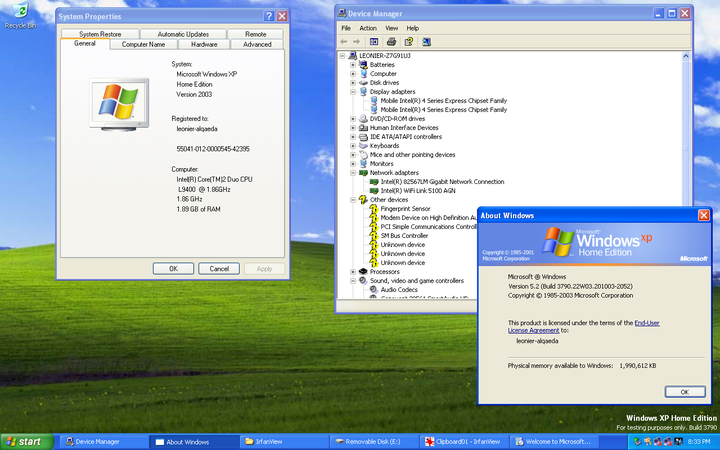Click the 8:33 PM system tray clock
The height and width of the screenshot is (450, 720).
point(699,442)
